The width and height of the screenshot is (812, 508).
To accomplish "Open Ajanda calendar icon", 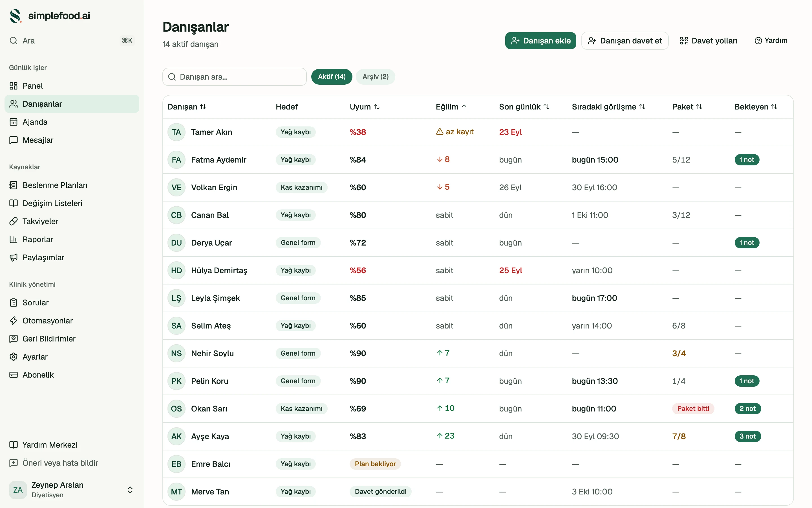I will click(x=14, y=122).
